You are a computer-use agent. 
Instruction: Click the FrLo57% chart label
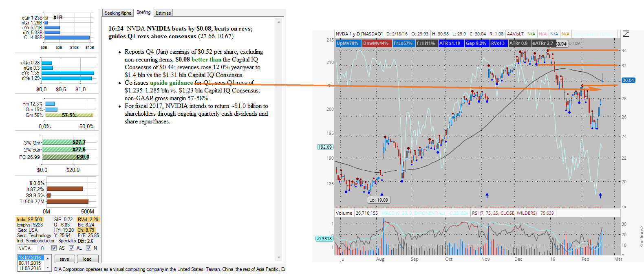(403, 43)
